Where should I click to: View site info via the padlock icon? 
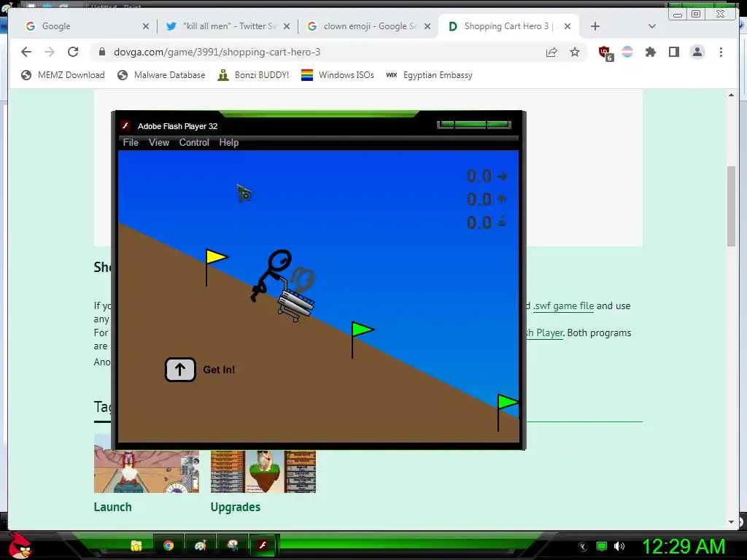(x=102, y=52)
